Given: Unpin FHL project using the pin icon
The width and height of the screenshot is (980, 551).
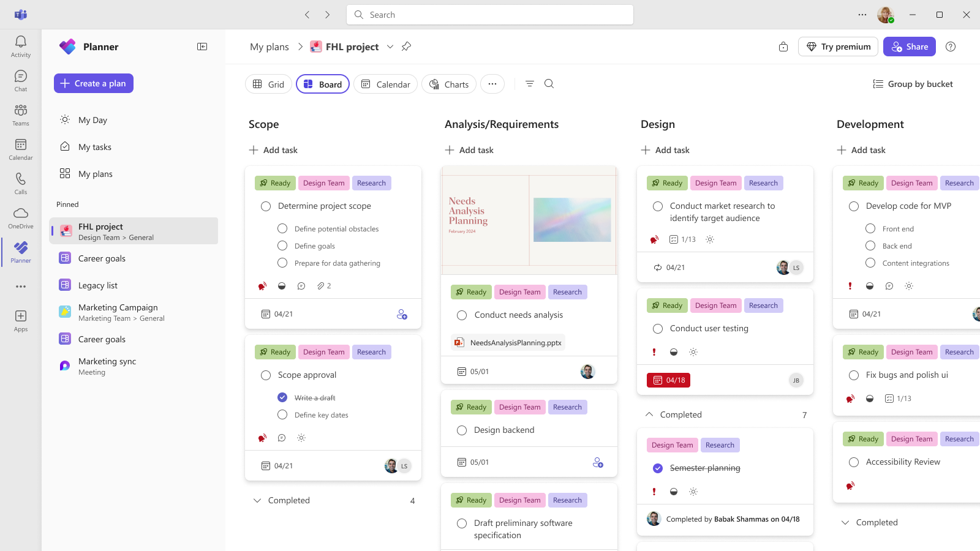Looking at the screenshot, I should tap(406, 47).
